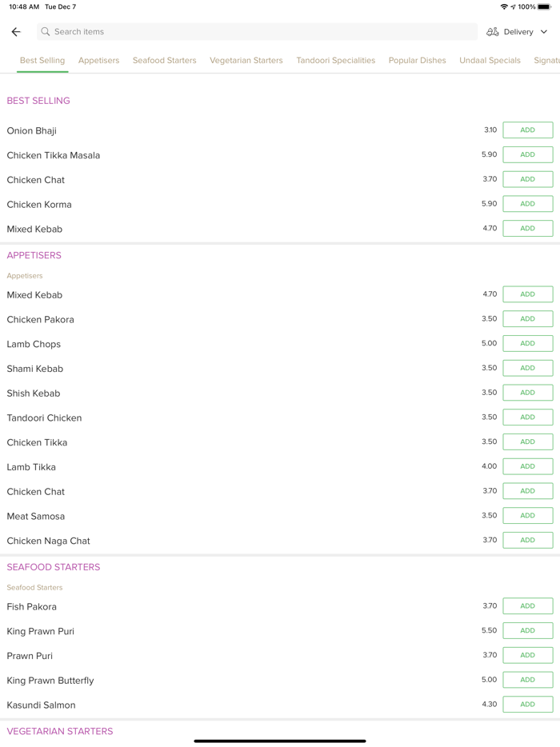Open the Tandoori Specialities tab
The image size is (560, 747).
[335, 61]
